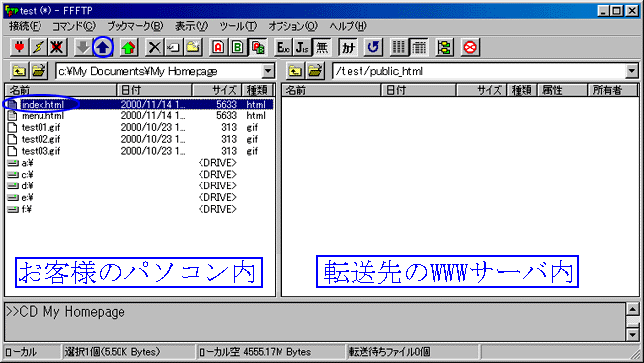Open the 接続(F) menu

(25, 26)
